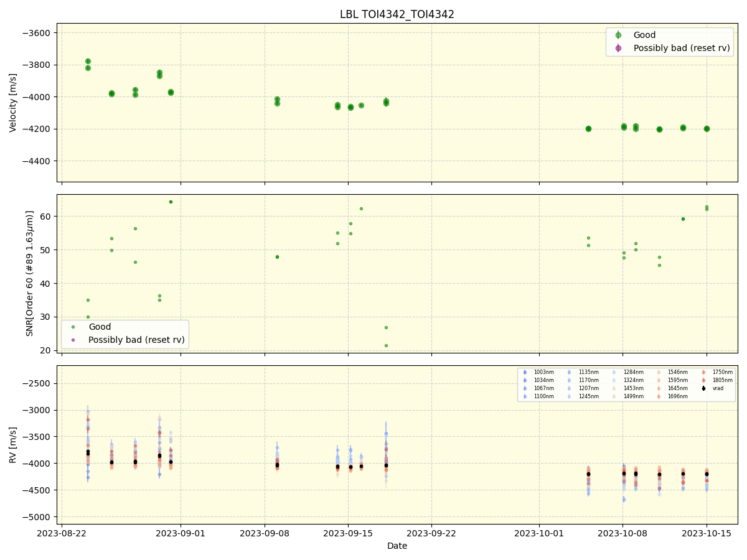This screenshot has width=747, height=560.
Task: Select the plot title LBL TOI4342_TOI4342
Action: click(397, 14)
